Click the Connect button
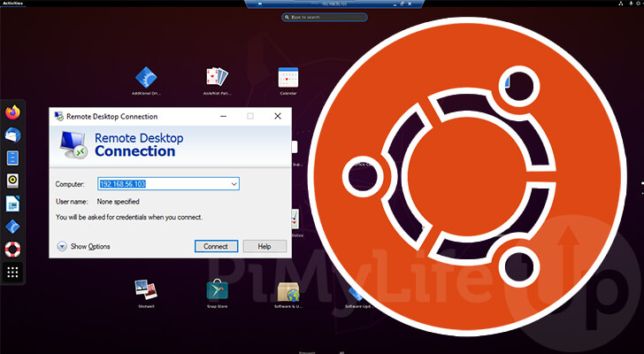644x354 pixels. click(216, 246)
